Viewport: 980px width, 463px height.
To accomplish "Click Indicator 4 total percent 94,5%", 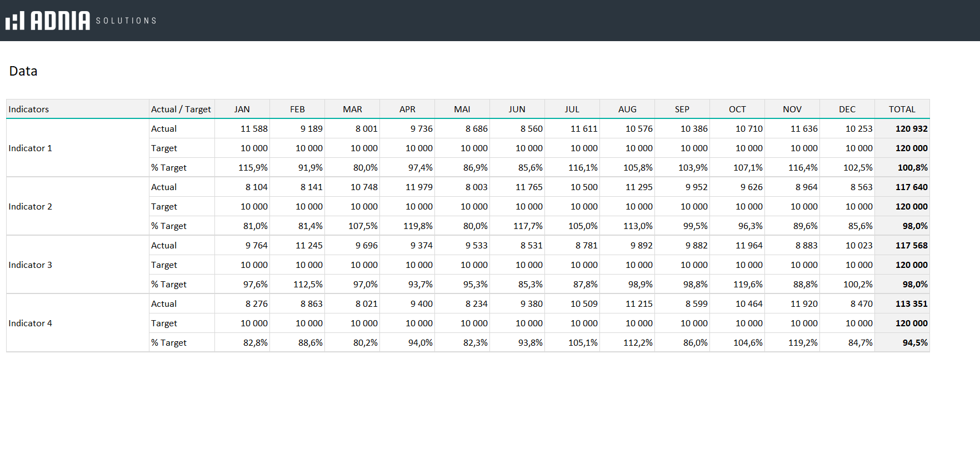I will [x=914, y=343].
